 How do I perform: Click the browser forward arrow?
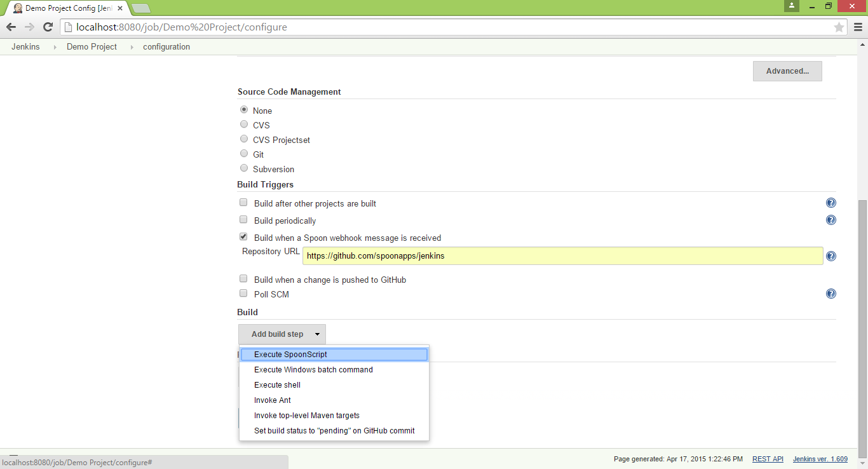tap(29, 27)
